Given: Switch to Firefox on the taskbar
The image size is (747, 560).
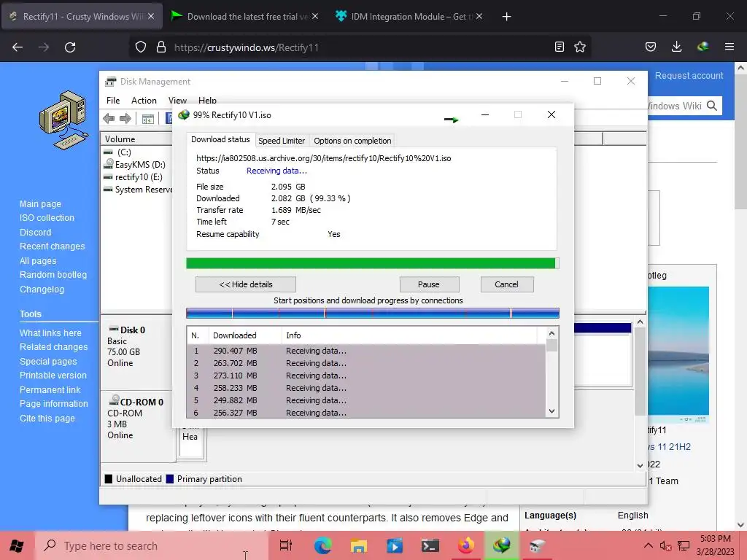Looking at the screenshot, I should click(x=466, y=545).
